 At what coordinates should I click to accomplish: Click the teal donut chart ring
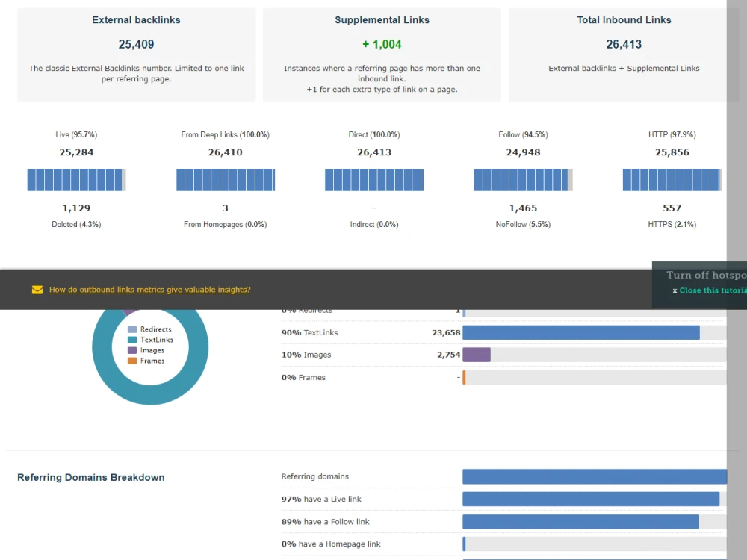(150, 394)
